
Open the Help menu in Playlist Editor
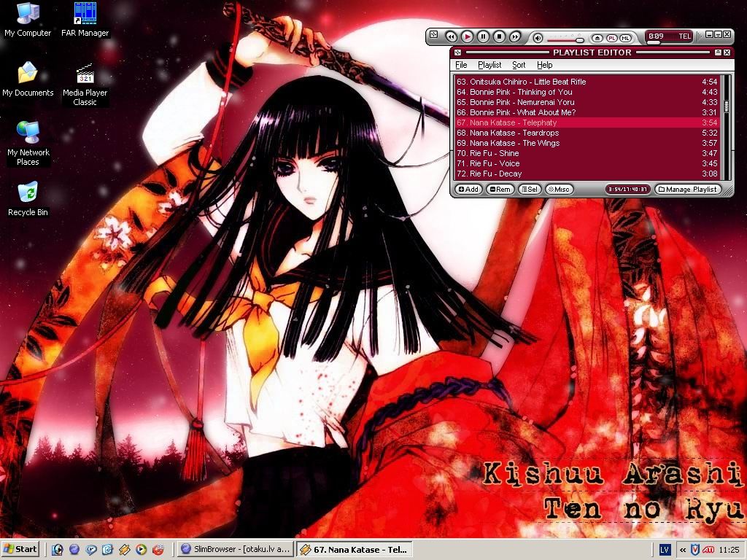point(544,65)
